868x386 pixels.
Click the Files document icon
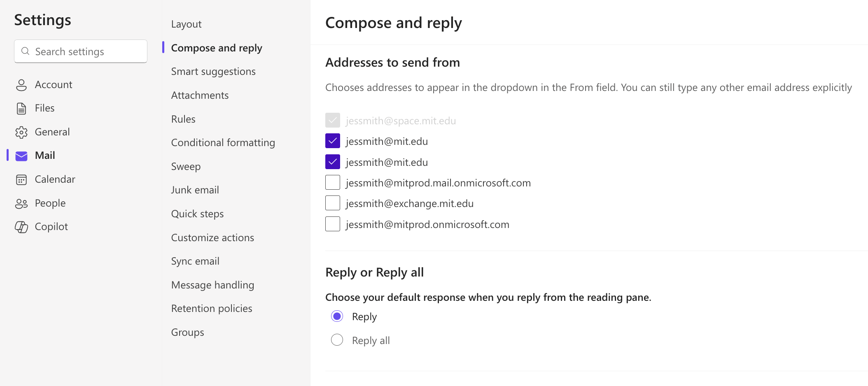coord(21,108)
